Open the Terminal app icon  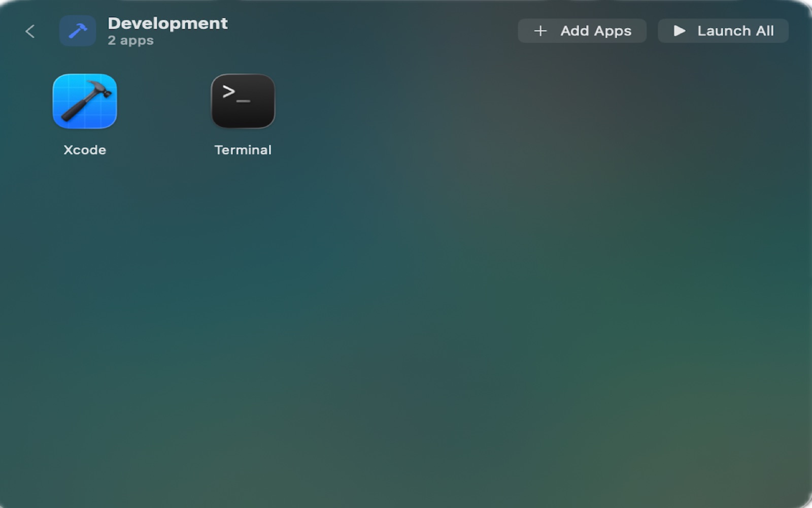click(x=243, y=101)
